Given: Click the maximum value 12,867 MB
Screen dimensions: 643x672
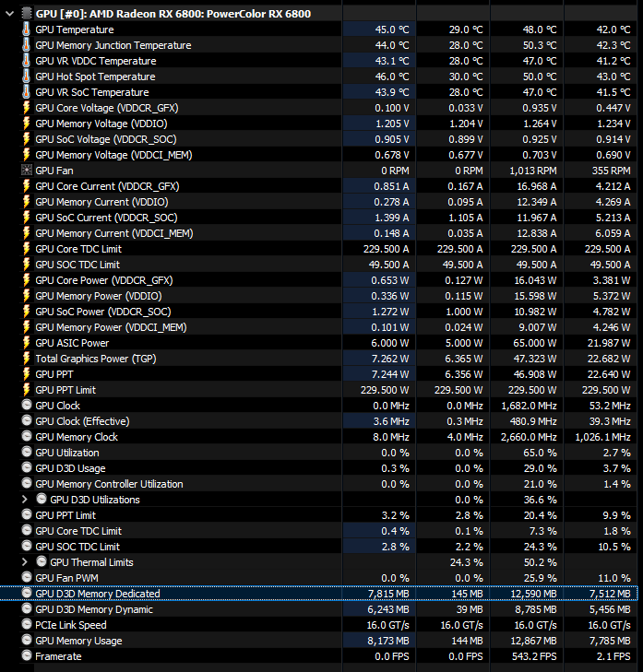Looking at the screenshot, I should tap(533, 641).
